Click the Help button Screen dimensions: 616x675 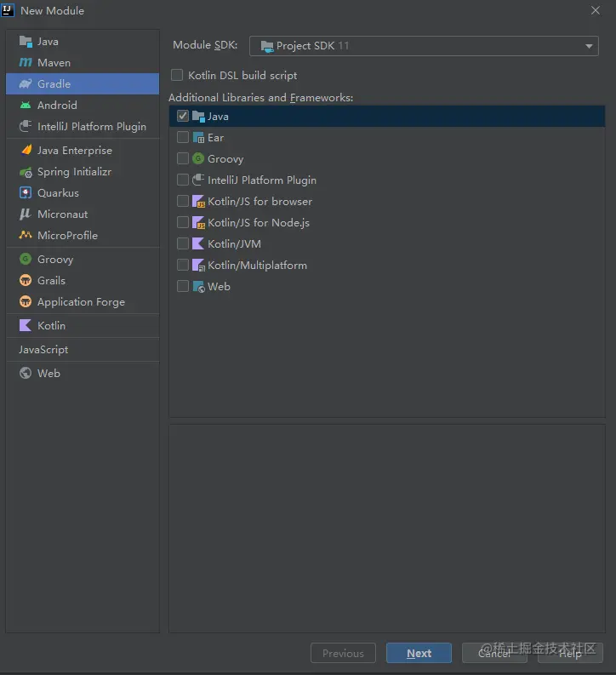coord(570,653)
